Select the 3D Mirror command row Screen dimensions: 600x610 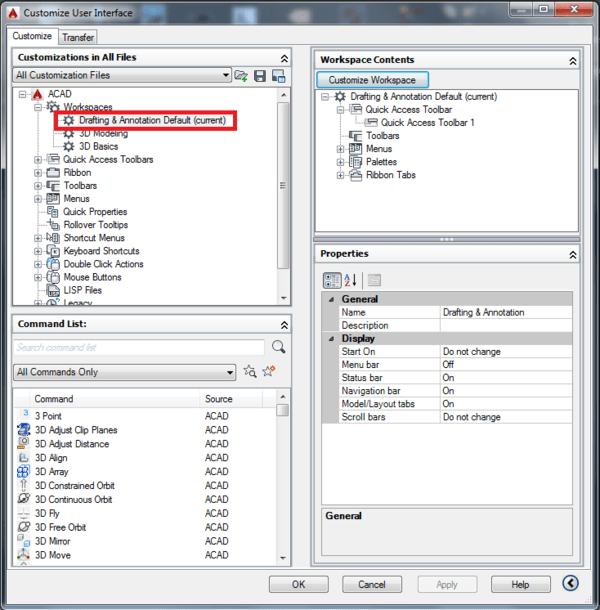[145, 541]
